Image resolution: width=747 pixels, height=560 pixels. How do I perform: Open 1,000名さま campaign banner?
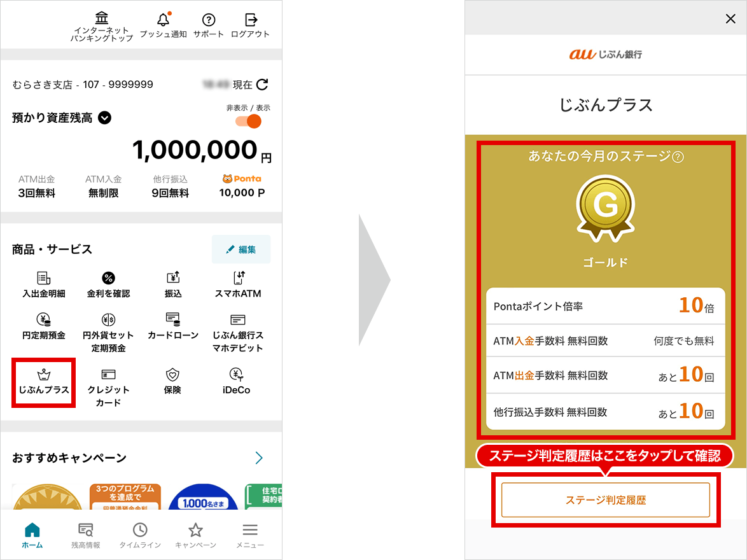pyautogui.click(x=204, y=496)
